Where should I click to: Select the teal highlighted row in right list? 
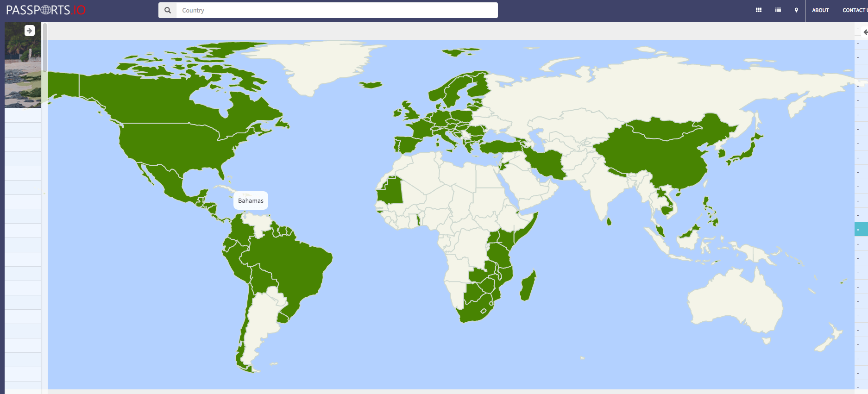861,229
